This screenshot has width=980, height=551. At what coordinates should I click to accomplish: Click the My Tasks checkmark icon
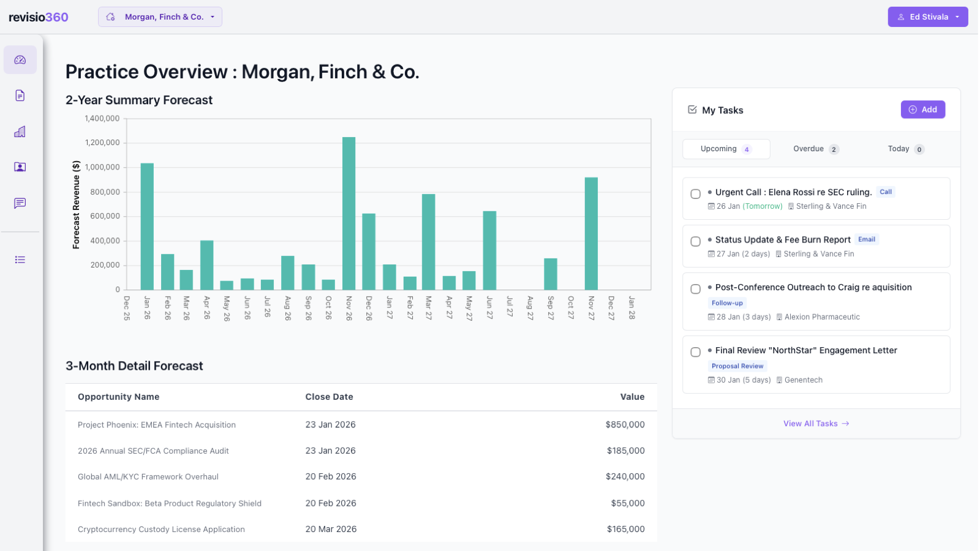(x=692, y=110)
